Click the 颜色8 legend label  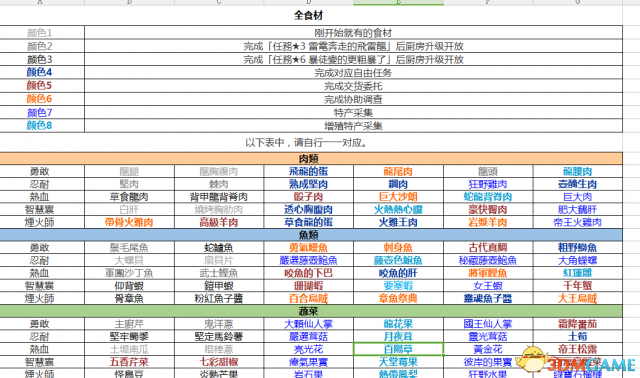click(40, 125)
